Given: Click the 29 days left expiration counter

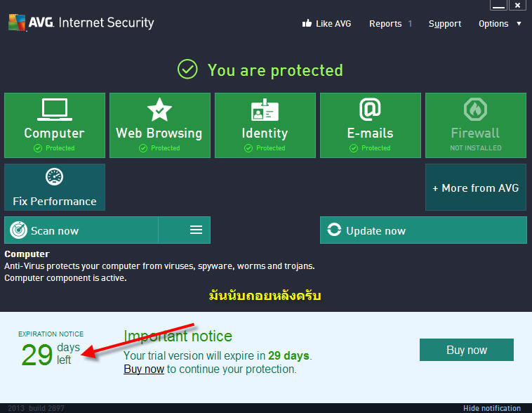Looking at the screenshot, I should (x=50, y=354).
